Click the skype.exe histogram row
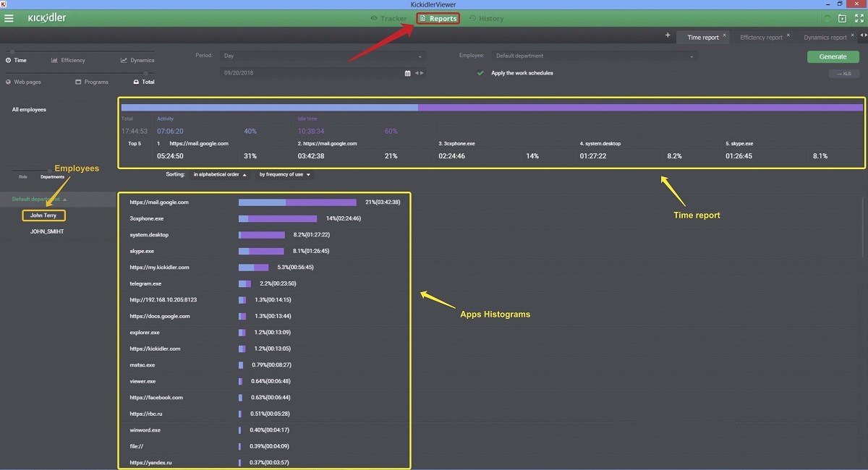The width and height of the screenshot is (868, 470). click(x=264, y=251)
